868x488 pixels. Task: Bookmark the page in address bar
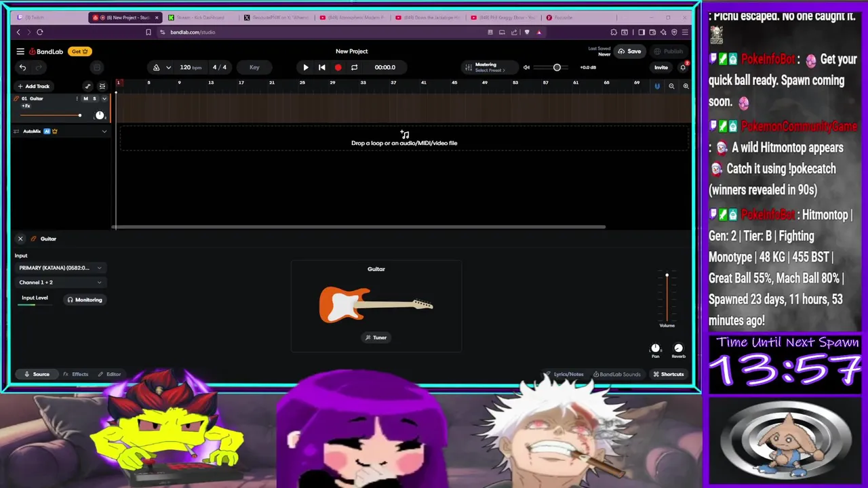coord(149,32)
